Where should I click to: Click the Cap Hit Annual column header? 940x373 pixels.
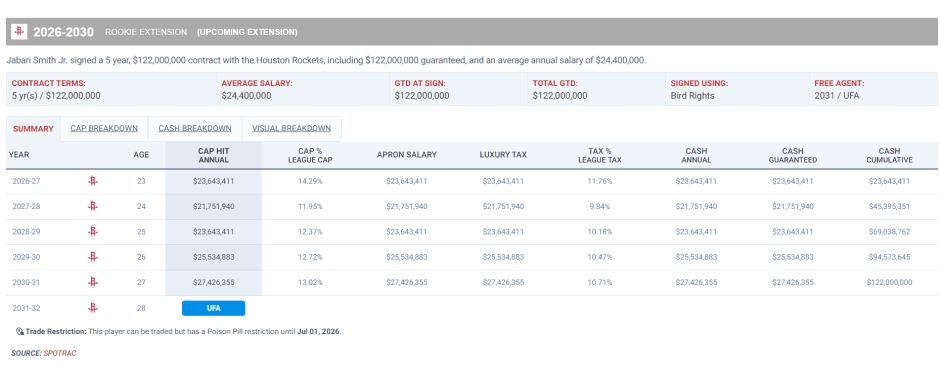(213, 155)
